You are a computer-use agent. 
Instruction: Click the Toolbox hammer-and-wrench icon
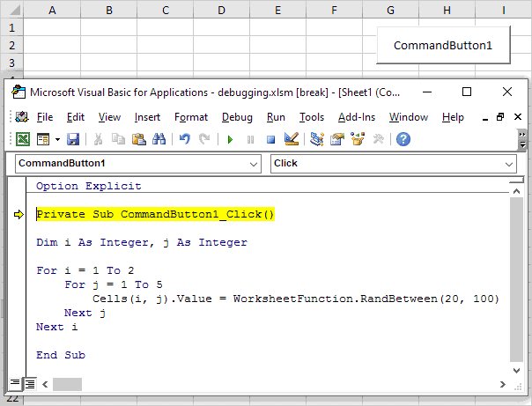378,139
